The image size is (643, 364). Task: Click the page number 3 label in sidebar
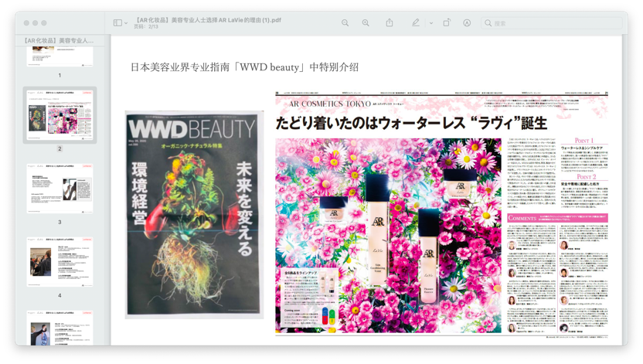coord(60,222)
